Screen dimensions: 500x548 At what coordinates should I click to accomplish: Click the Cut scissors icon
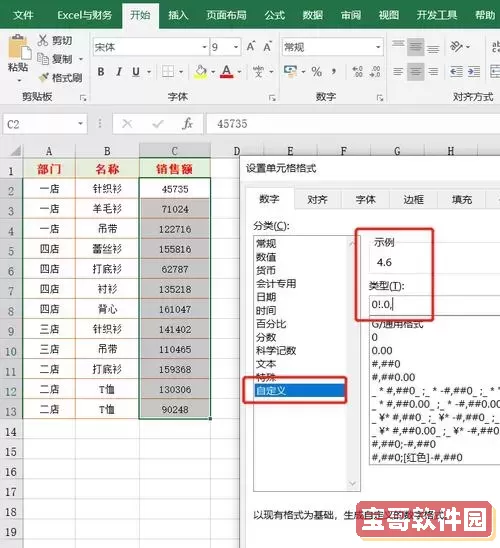(43, 40)
